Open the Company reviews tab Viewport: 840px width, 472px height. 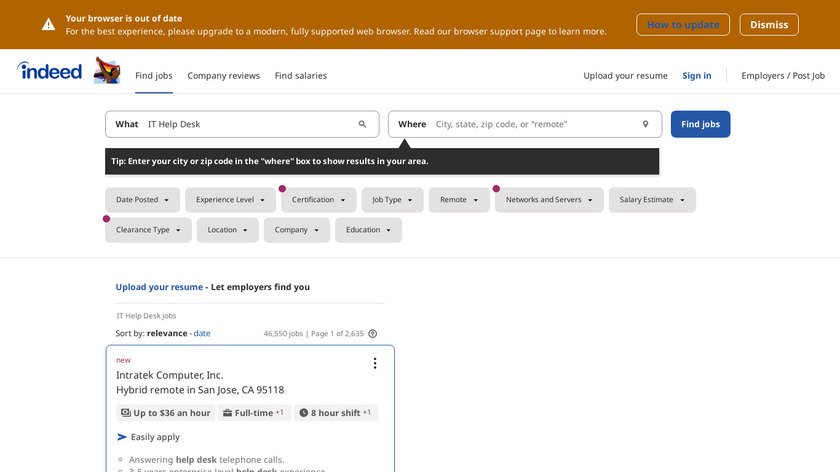223,76
